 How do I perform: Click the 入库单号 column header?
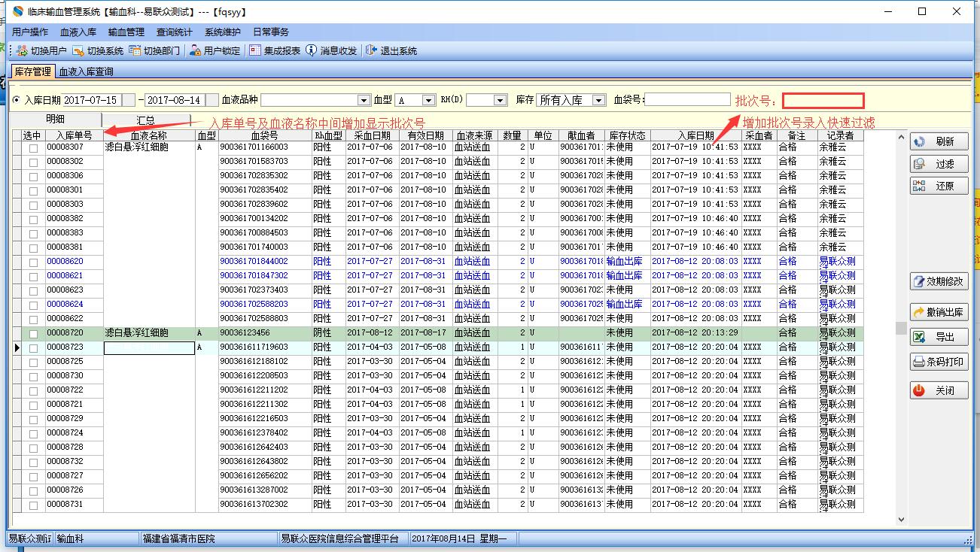click(75, 135)
